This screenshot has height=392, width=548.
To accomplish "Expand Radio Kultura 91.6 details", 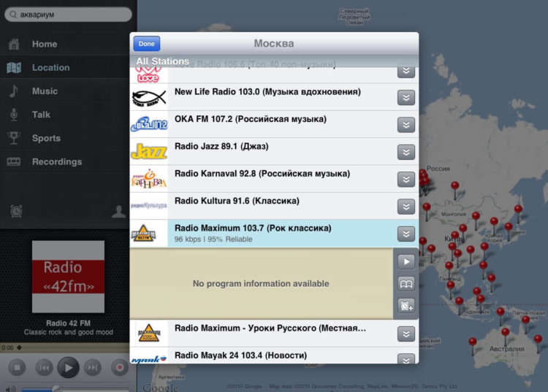I will tap(406, 207).
